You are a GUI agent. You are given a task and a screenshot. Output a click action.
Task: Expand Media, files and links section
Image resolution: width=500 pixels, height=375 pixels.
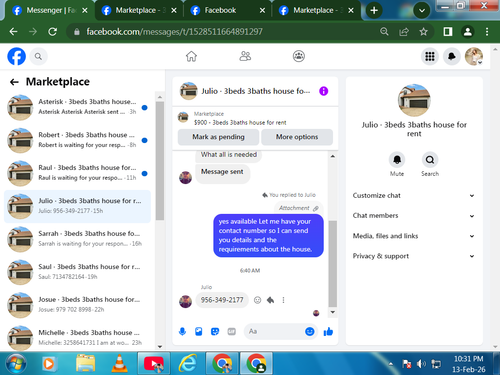click(x=413, y=236)
